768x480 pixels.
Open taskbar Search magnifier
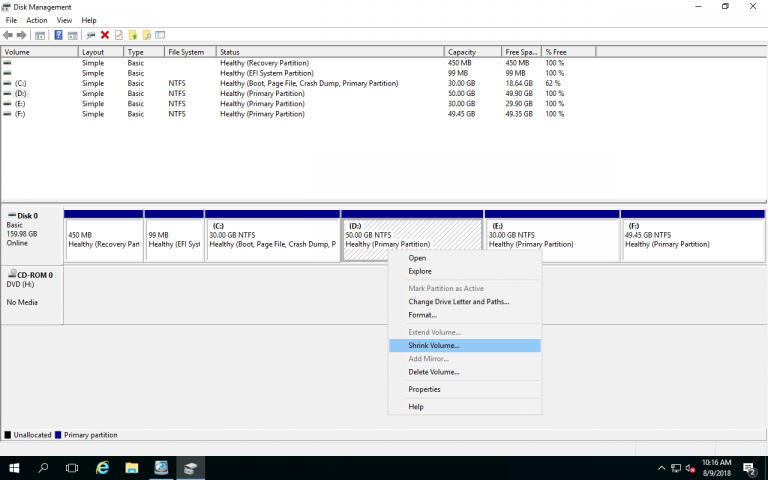click(x=43, y=468)
